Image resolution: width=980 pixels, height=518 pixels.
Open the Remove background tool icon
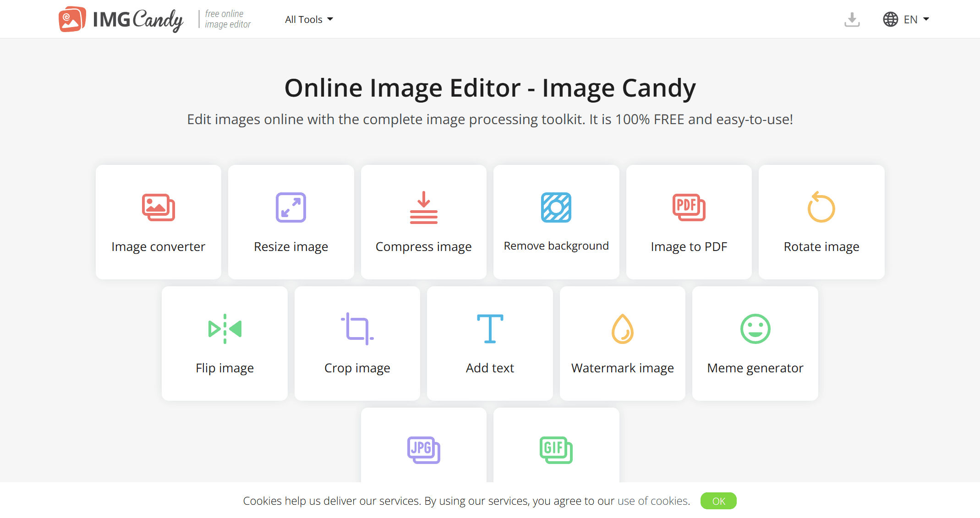click(556, 207)
